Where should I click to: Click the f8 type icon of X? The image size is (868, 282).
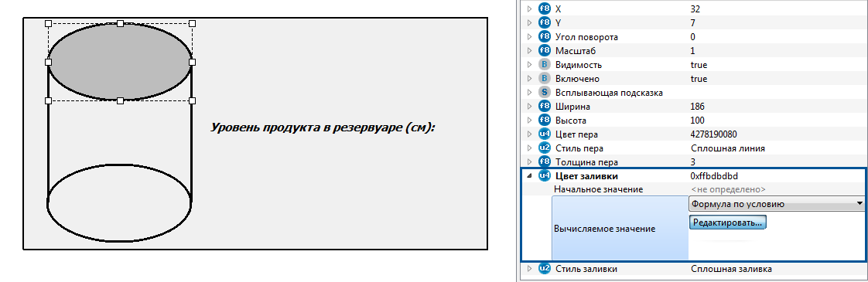(x=545, y=8)
